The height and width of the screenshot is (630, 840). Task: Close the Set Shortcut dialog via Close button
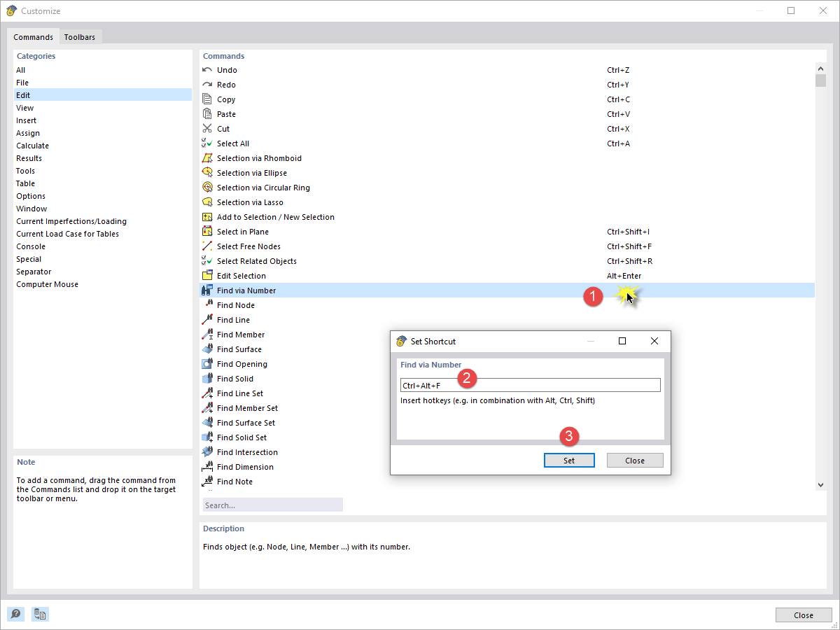coord(634,460)
